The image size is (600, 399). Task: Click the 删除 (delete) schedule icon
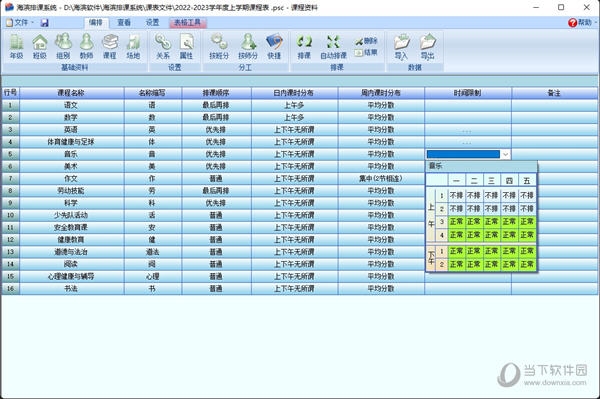point(366,41)
